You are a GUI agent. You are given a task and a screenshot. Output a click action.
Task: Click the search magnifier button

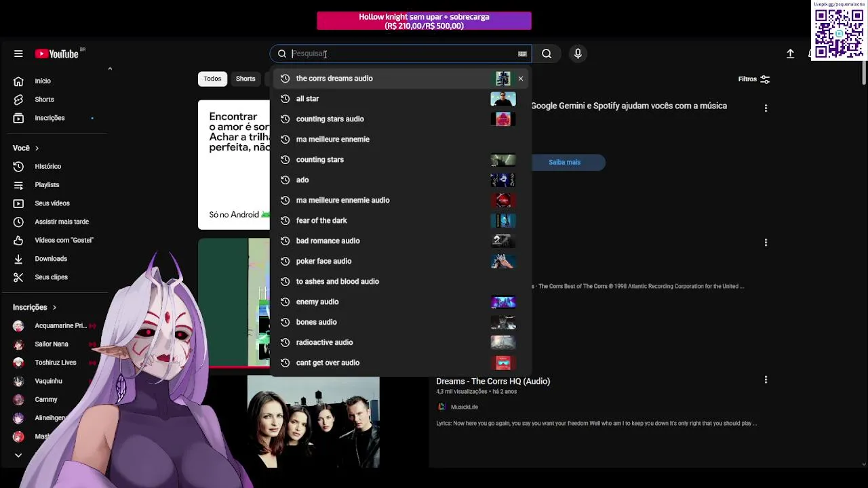(x=547, y=54)
